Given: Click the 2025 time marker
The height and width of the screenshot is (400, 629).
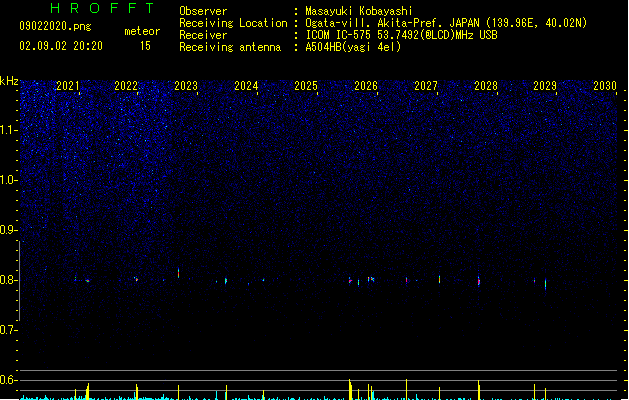Looking at the screenshot, I should coord(306,86).
